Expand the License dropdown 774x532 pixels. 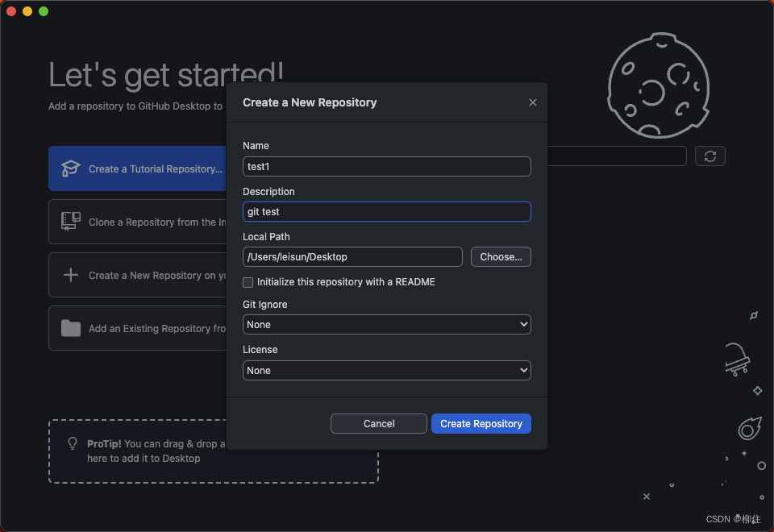pyautogui.click(x=386, y=370)
